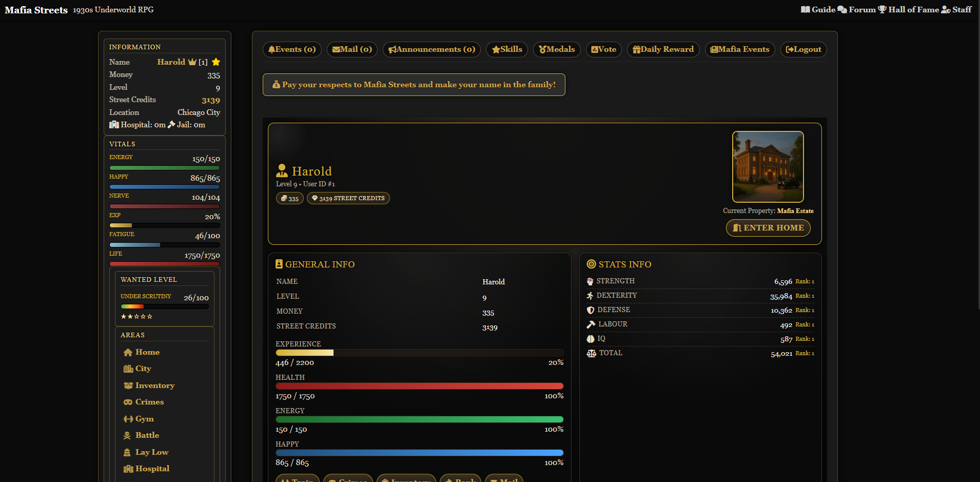Click the Inventory chest icon

click(x=128, y=386)
